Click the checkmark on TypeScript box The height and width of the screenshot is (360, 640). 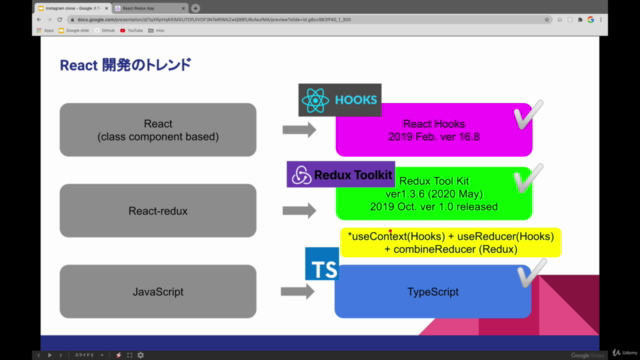coord(532,273)
